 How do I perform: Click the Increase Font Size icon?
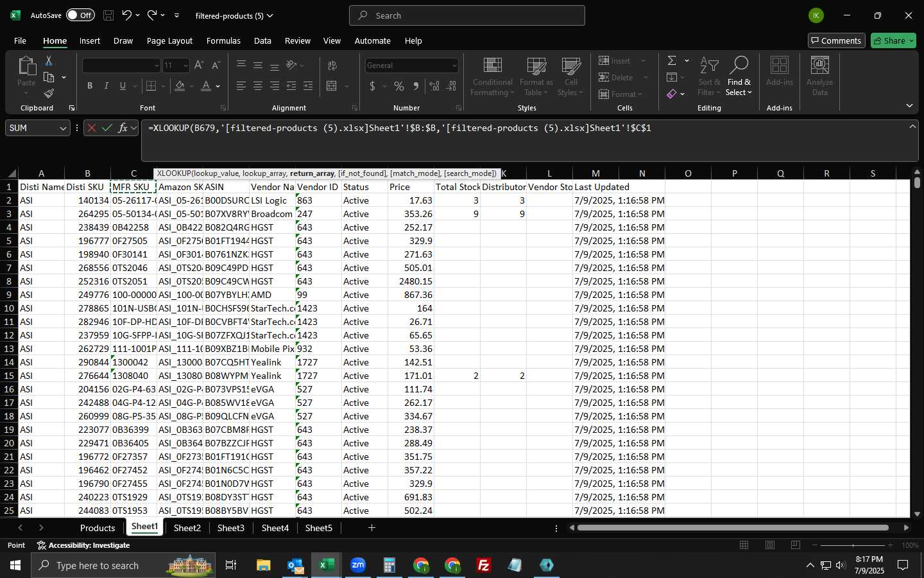(x=199, y=65)
